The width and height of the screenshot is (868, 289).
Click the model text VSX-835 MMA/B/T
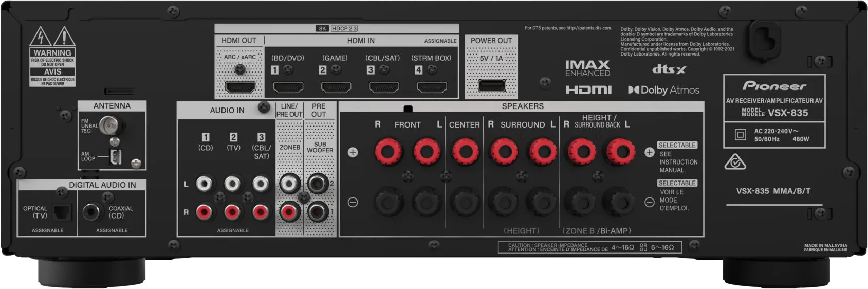[x=773, y=191]
